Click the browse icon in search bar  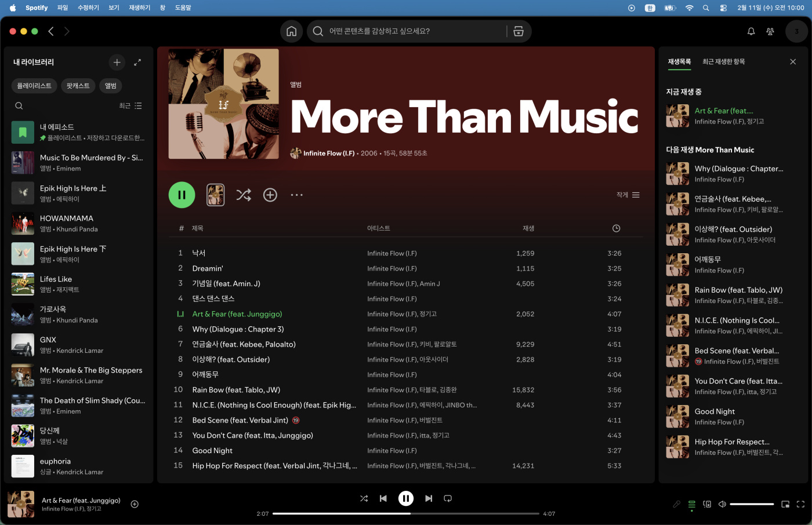(x=519, y=31)
